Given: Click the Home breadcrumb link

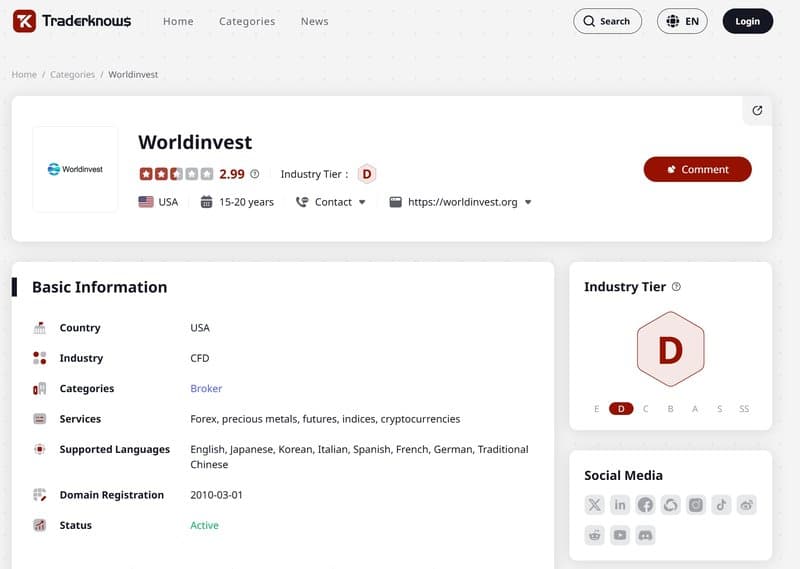Looking at the screenshot, I should [x=24, y=75].
